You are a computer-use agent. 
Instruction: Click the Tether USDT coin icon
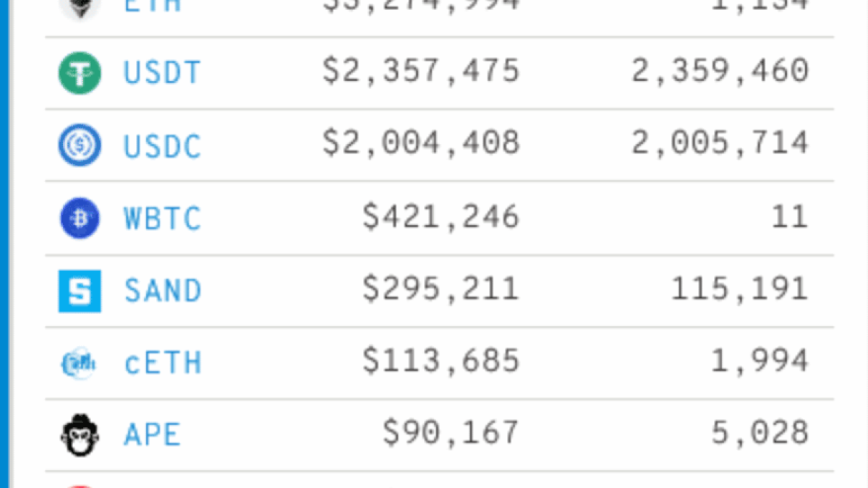(x=80, y=72)
